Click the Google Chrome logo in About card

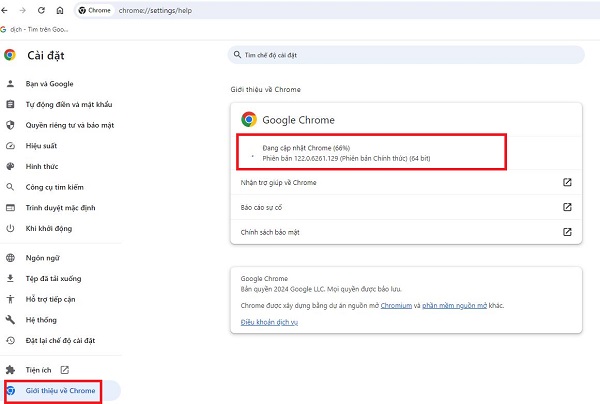(x=249, y=120)
